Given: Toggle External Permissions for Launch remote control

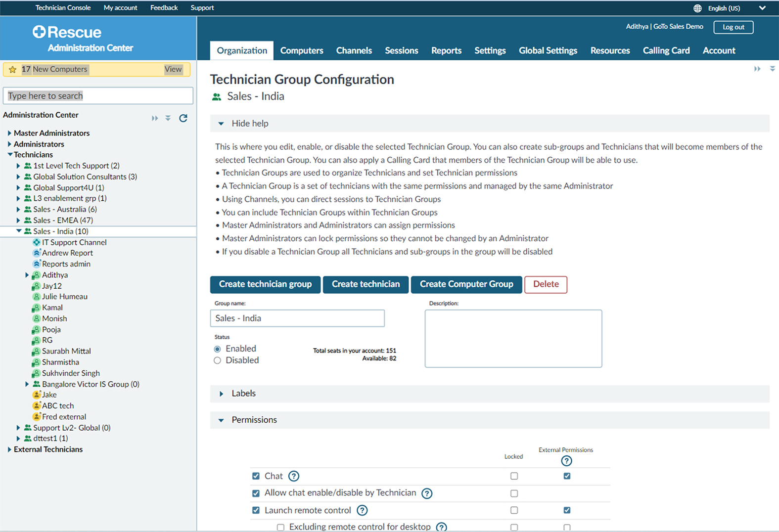Looking at the screenshot, I should [x=567, y=510].
